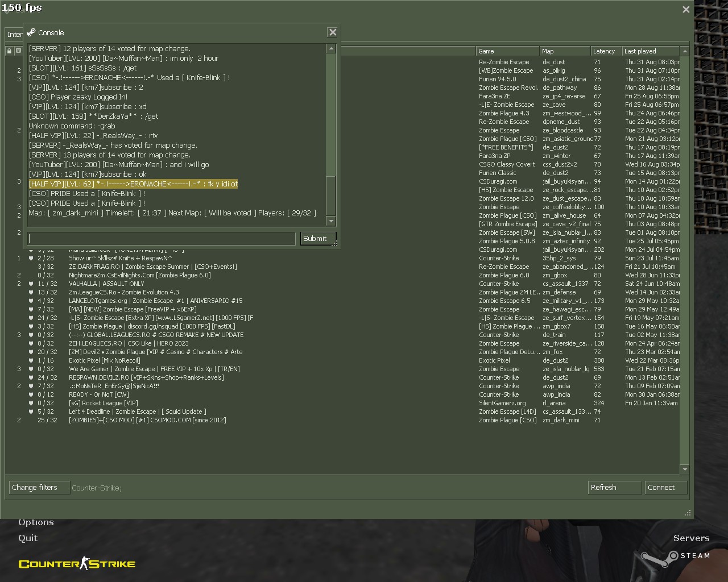Open Change filters in server browser
Viewport: 728px width, 582px height.
click(39, 488)
